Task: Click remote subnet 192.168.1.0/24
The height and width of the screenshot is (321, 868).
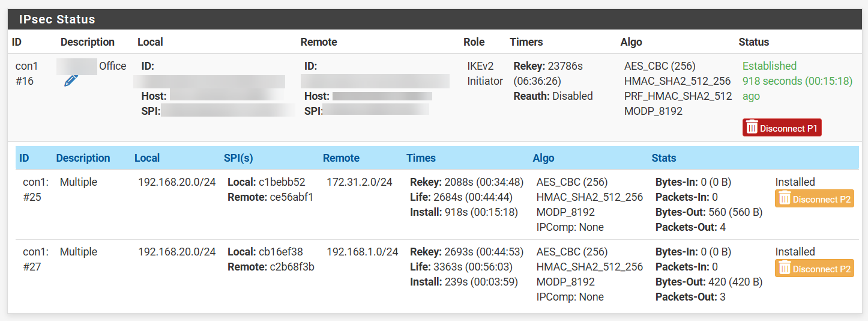Action: [x=362, y=252]
